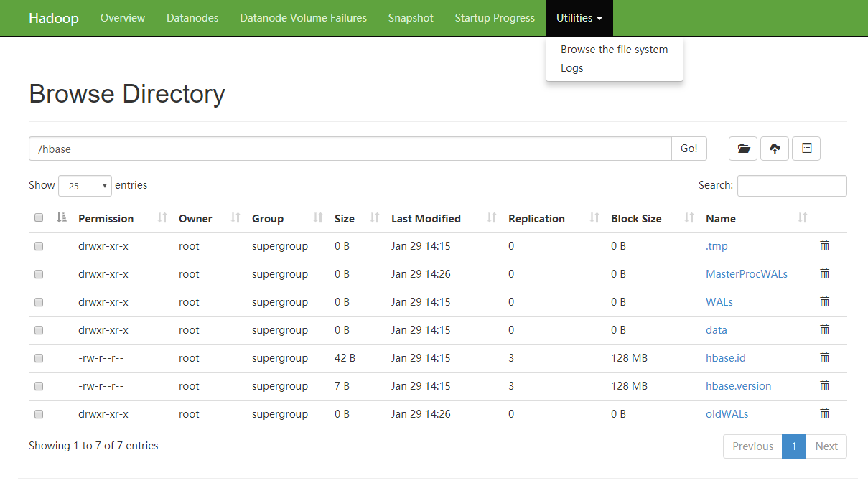Sort the table by Size arrows

click(375, 218)
